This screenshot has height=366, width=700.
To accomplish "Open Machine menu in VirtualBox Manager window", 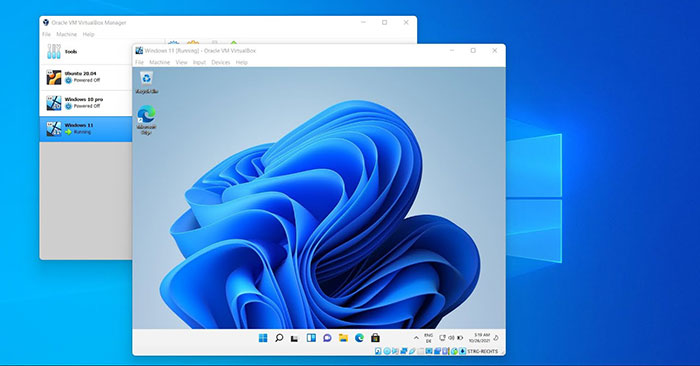I will (x=67, y=34).
